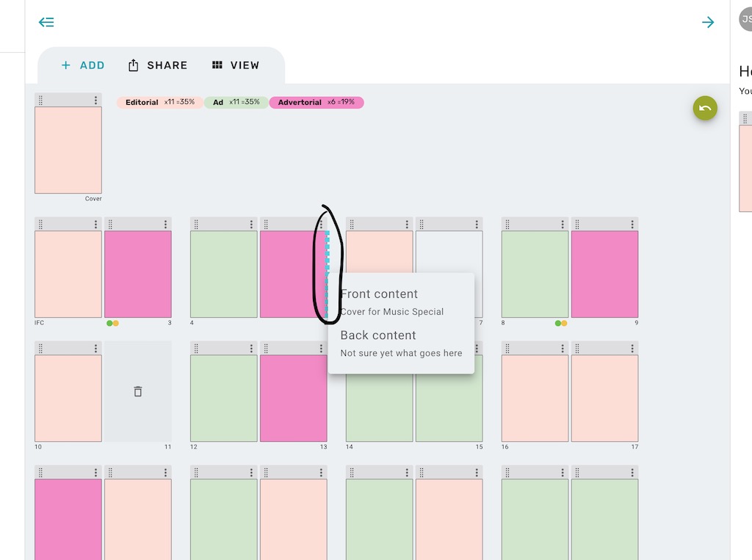Click the drag handle on the Cover page
The image size is (752, 560).
click(x=40, y=101)
